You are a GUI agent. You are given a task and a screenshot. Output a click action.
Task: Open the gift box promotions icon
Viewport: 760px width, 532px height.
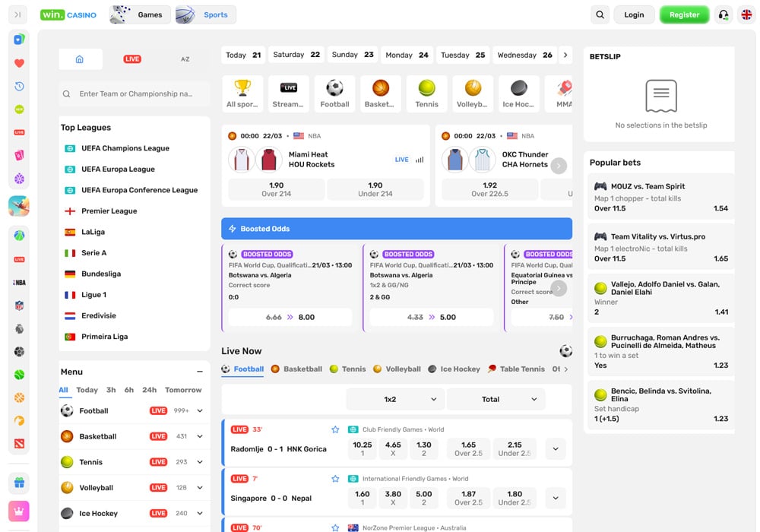[19, 483]
